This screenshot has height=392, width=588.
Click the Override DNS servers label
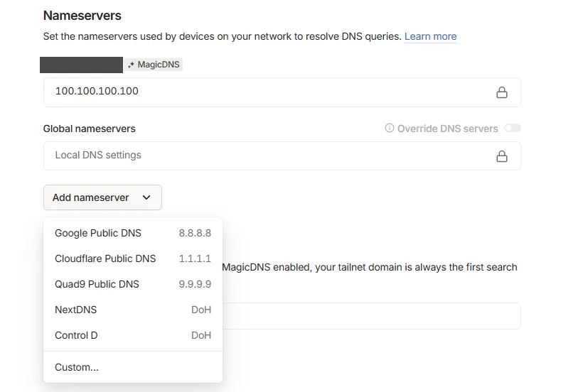pos(447,129)
